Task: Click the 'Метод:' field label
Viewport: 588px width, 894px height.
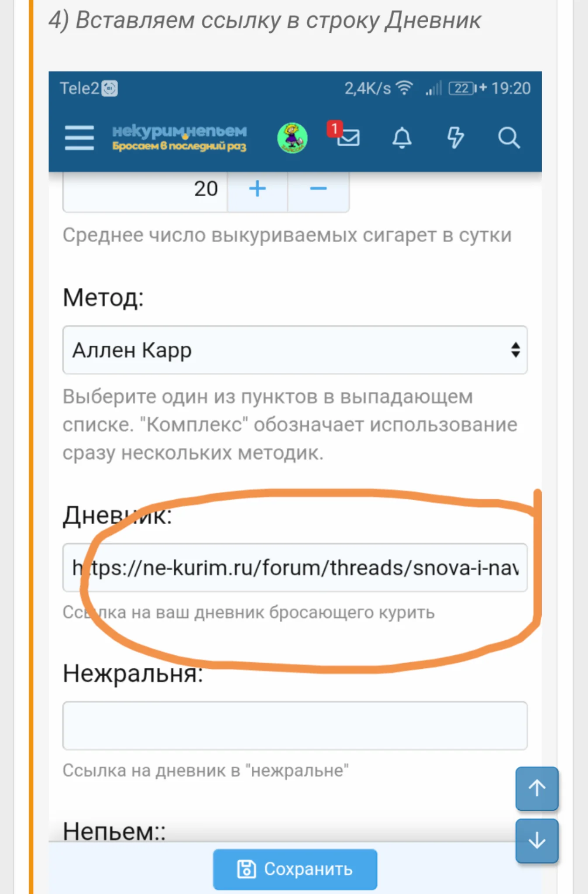Action: [x=103, y=298]
